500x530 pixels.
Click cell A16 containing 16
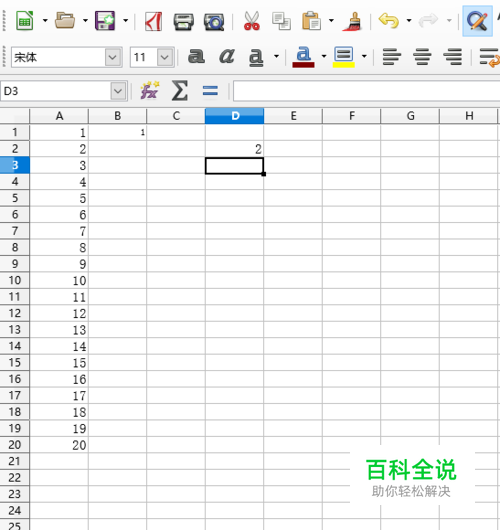[x=59, y=379]
